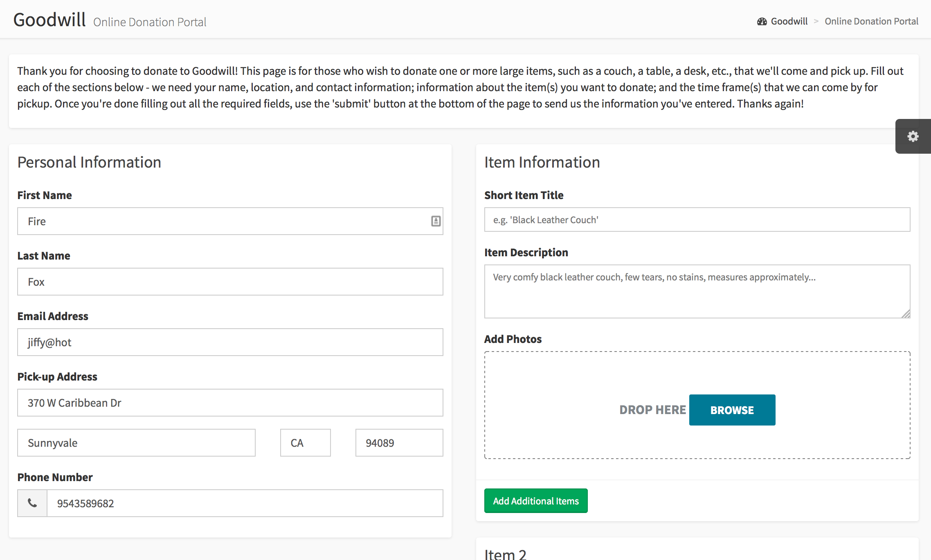Click the 94089 zip code field

[x=399, y=443]
